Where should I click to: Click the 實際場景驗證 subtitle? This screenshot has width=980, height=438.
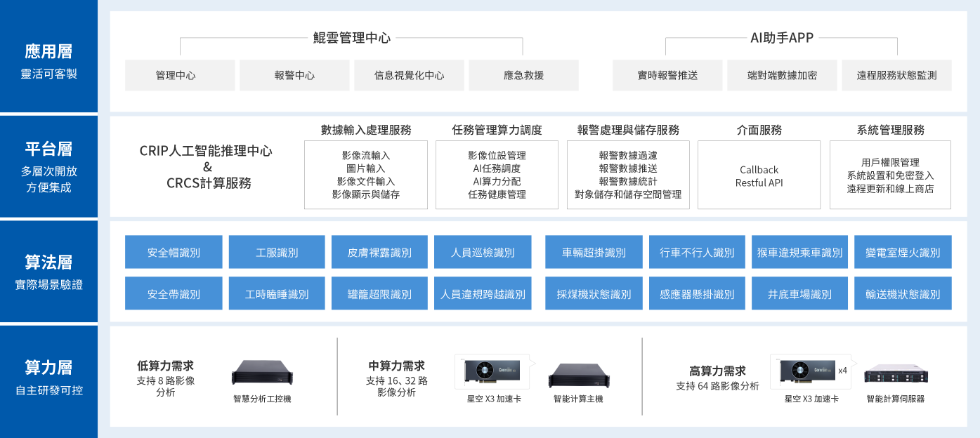point(48,284)
